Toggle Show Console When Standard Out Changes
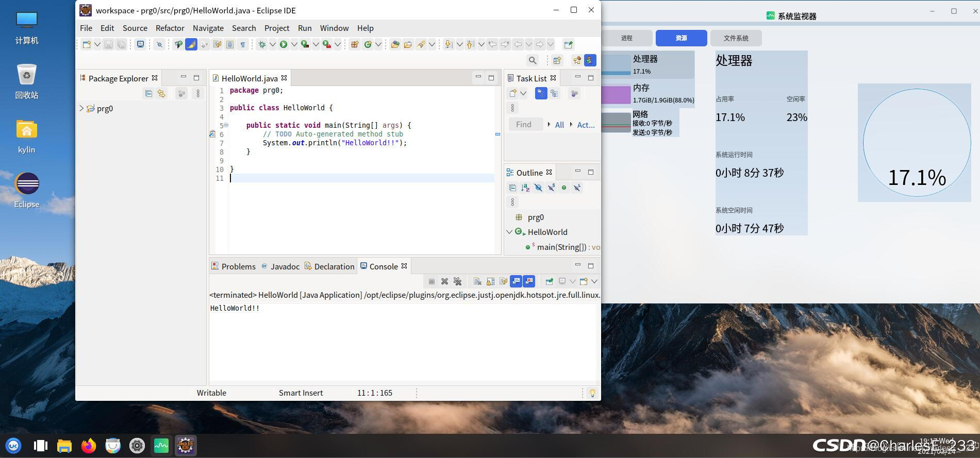The image size is (980, 458). [x=516, y=281]
